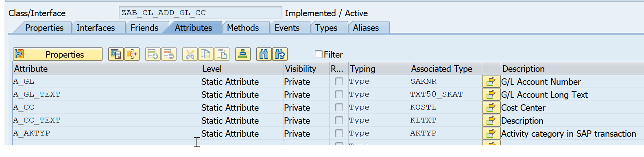Select the A_CC attribute cell
This screenshot has height=157, width=644.
tap(107, 108)
